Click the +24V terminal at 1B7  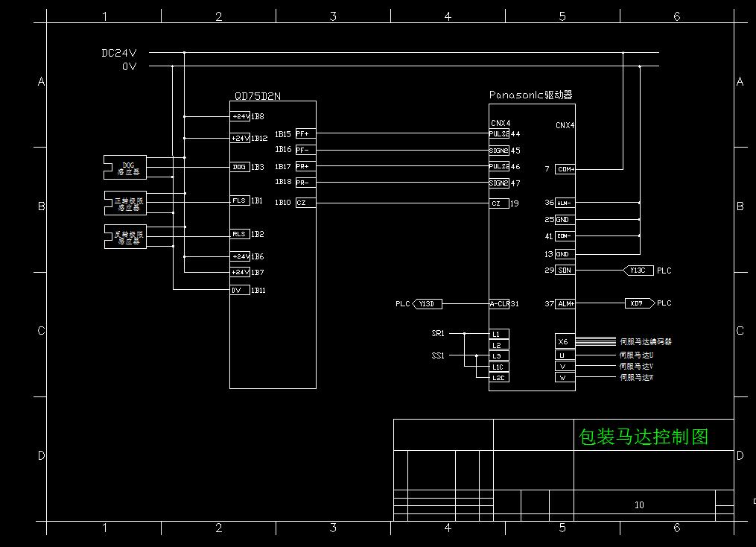tap(240, 272)
